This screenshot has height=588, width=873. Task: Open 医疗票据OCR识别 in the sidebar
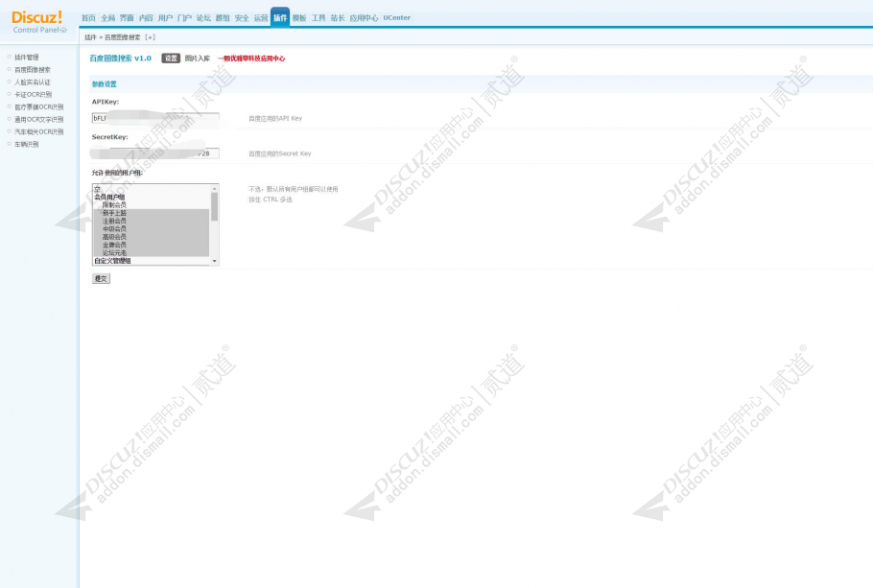click(x=38, y=106)
